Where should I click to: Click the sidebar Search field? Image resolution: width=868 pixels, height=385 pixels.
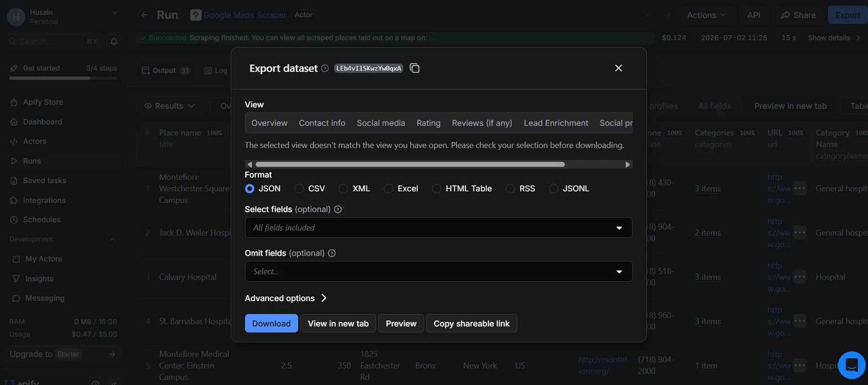(x=54, y=41)
